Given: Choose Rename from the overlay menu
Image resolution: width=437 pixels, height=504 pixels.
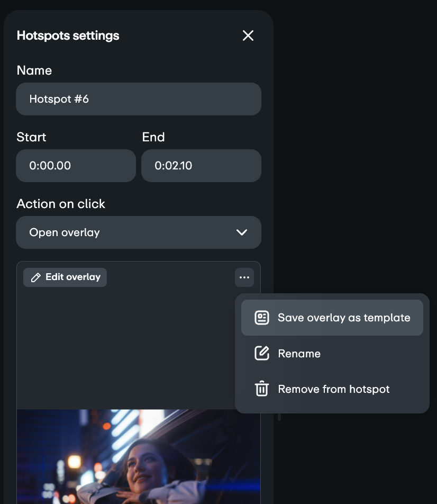Looking at the screenshot, I should (x=299, y=354).
